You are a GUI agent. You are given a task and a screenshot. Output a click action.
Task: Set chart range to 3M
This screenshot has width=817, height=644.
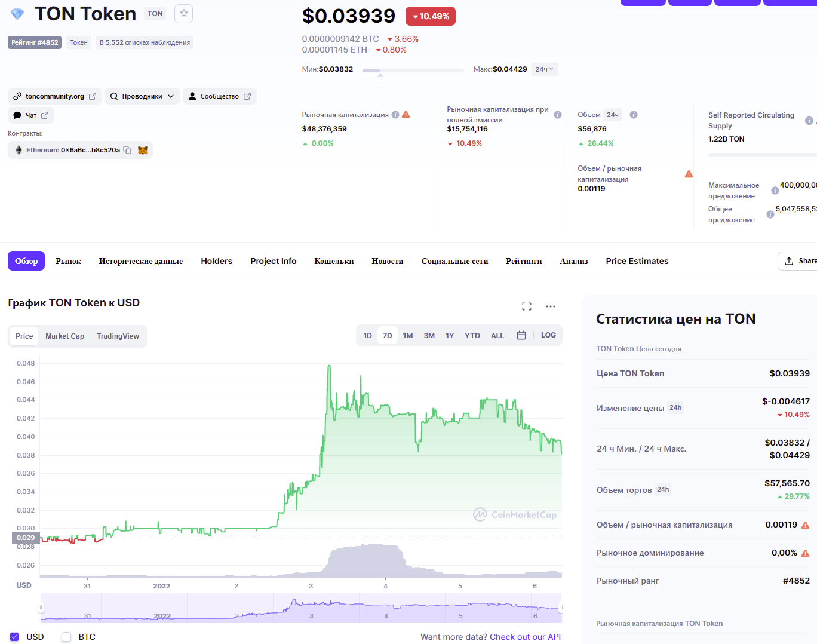pos(429,335)
